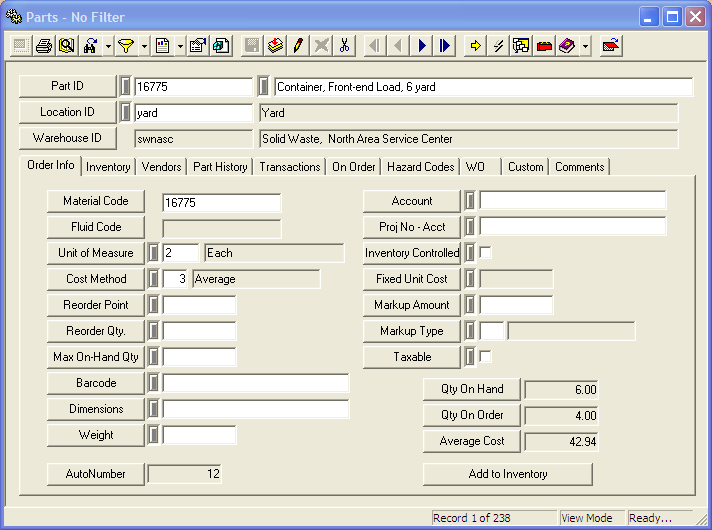Image resolution: width=712 pixels, height=530 pixels.
Task: Click the red toolbox icon
Action: 544,46
